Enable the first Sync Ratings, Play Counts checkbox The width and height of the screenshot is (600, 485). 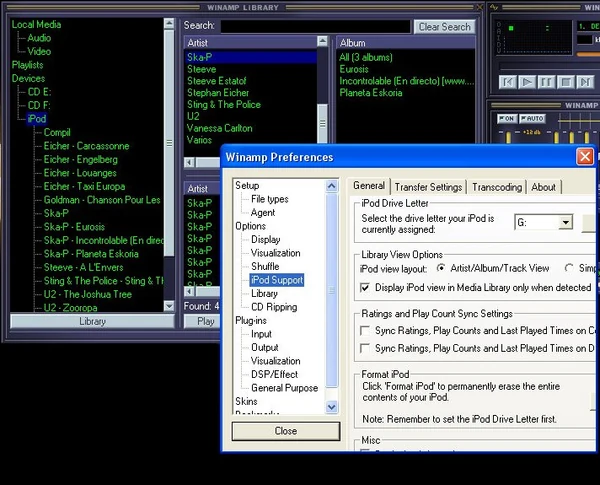point(365,331)
